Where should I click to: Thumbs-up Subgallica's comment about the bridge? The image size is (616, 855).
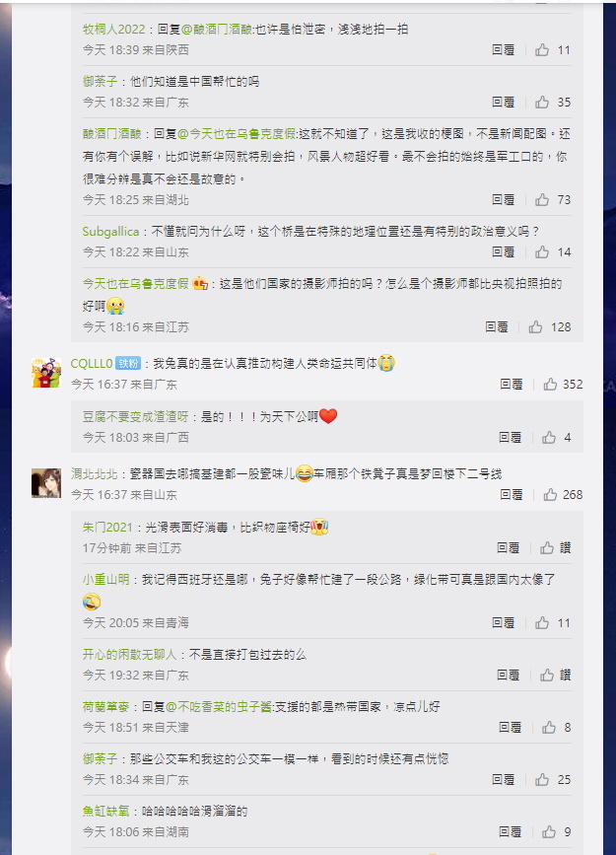pyautogui.click(x=542, y=251)
